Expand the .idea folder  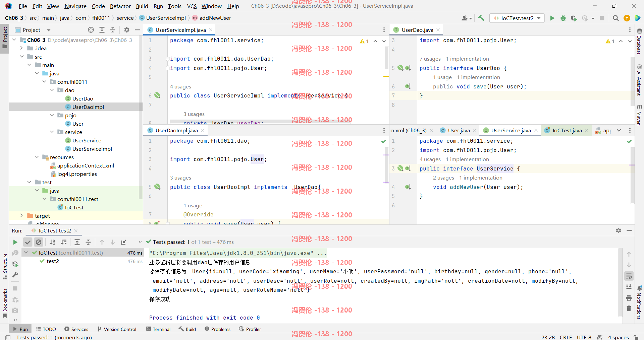(x=21, y=48)
